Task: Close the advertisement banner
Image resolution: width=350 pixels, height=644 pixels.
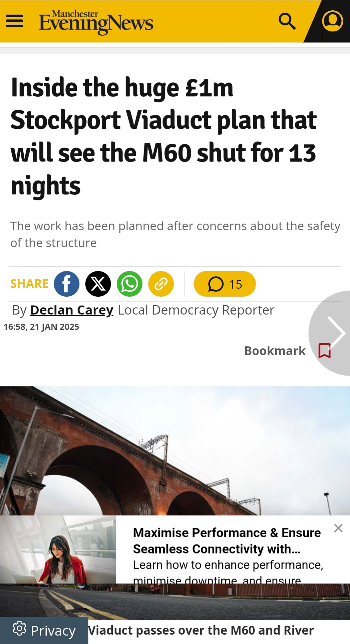Action: [338, 528]
